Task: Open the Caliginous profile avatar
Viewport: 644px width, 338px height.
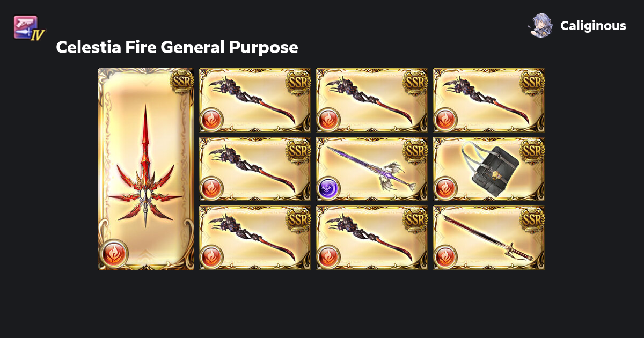Action: tap(541, 25)
